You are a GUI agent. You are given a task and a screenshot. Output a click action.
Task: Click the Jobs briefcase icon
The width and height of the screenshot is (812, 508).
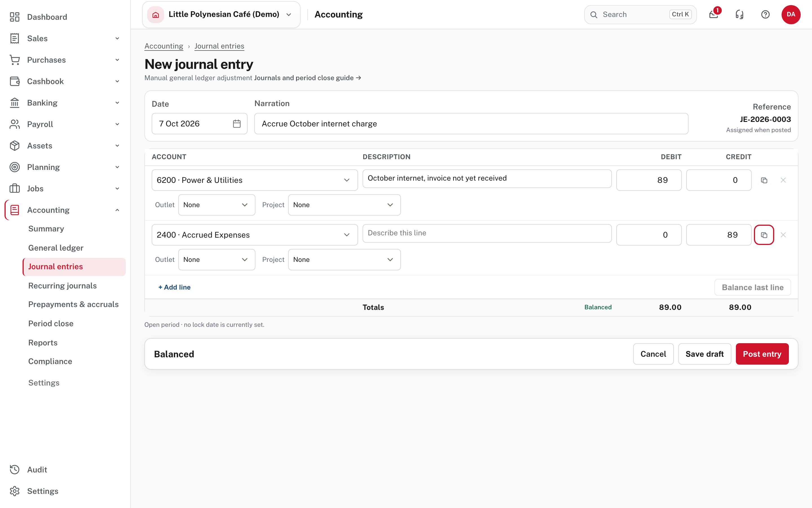(x=14, y=188)
